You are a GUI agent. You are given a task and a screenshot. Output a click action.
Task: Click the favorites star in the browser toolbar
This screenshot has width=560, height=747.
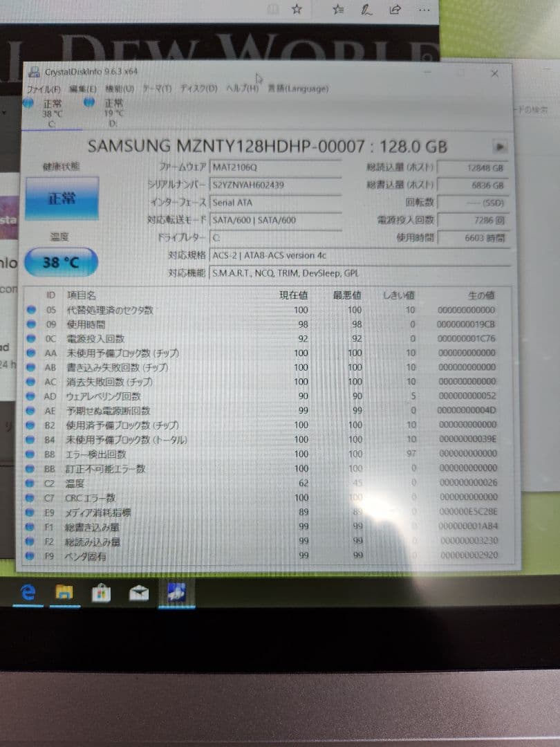[x=297, y=10]
